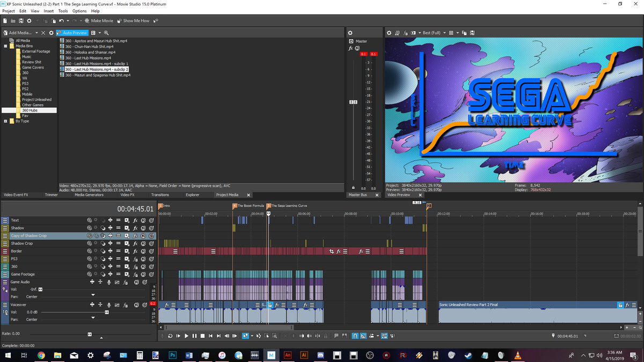Open Google Chrome from the taskbar

click(x=41, y=355)
